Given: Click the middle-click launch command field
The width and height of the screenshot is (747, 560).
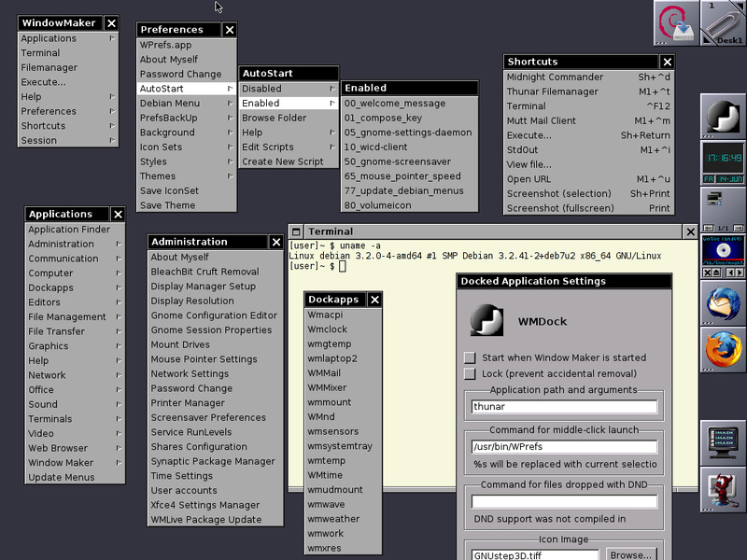Looking at the screenshot, I should (564, 447).
